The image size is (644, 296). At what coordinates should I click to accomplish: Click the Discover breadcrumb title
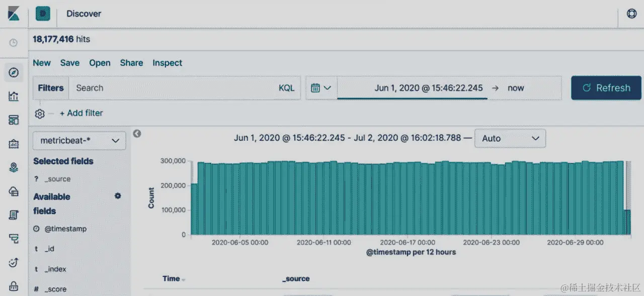pyautogui.click(x=84, y=14)
